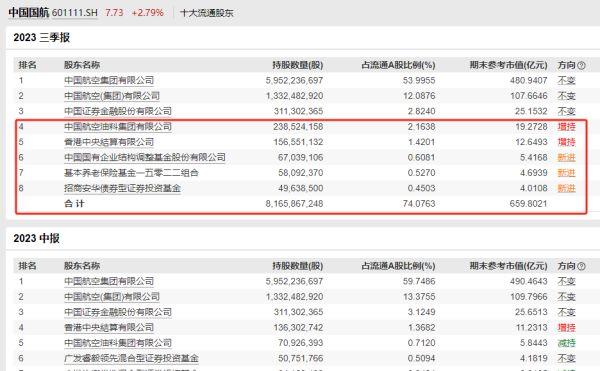
Task: Click the 中国国航 stock name
Action: (x=29, y=13)
